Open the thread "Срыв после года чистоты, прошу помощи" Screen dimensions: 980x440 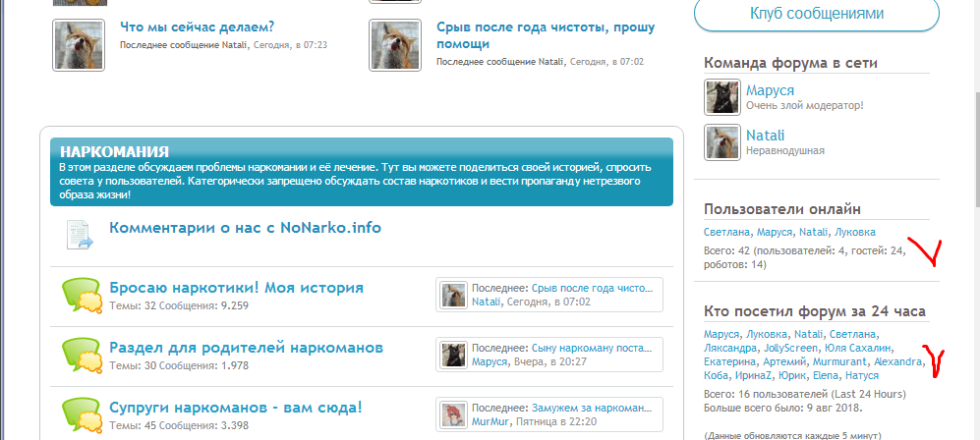pyautogui.click(x=546, y=35)
